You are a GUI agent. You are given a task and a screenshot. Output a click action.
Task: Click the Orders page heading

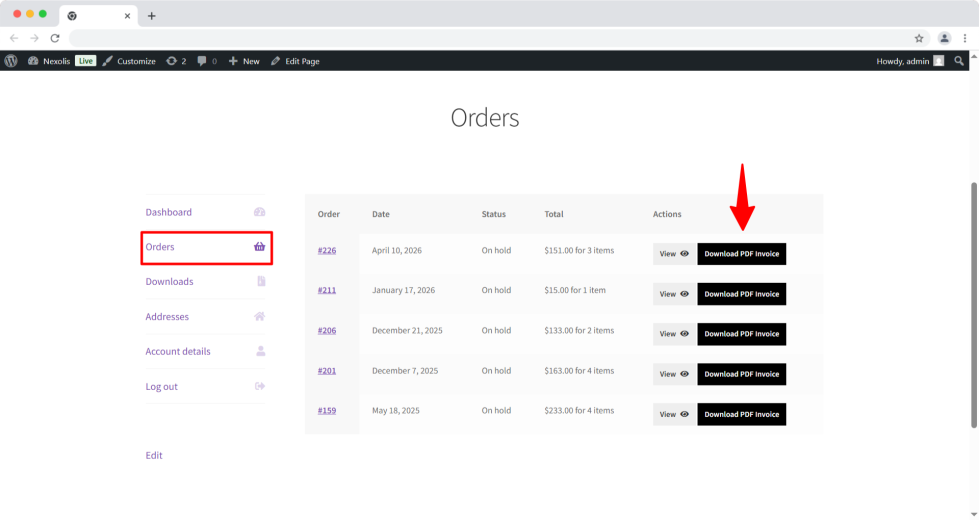click(x=485, y=118)
